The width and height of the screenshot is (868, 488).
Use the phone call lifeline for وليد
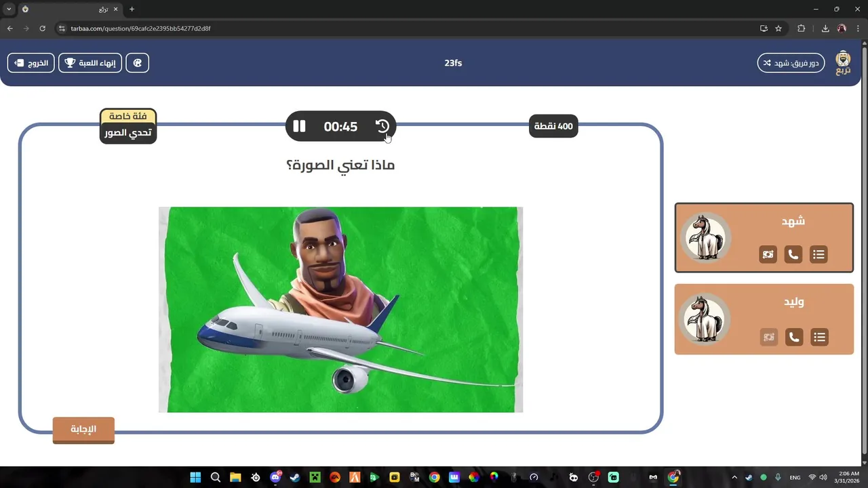coord(794,337)
